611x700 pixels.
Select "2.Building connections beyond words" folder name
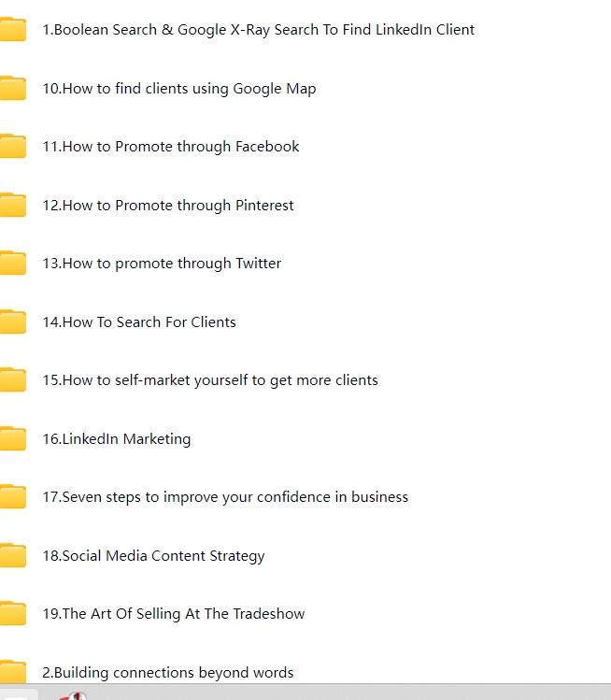coord(167,673)
